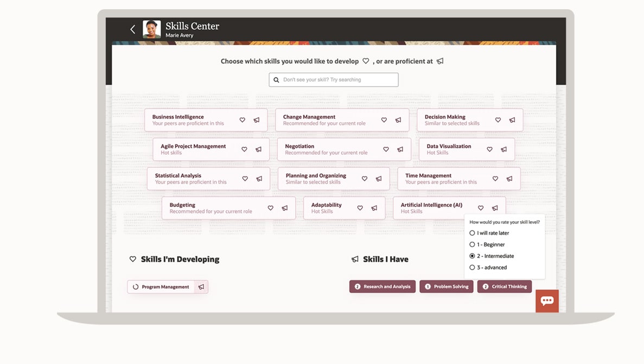The image size is (644, 364).
Task: Mark Decision Making as skill to develop
Action: point(498,120)
